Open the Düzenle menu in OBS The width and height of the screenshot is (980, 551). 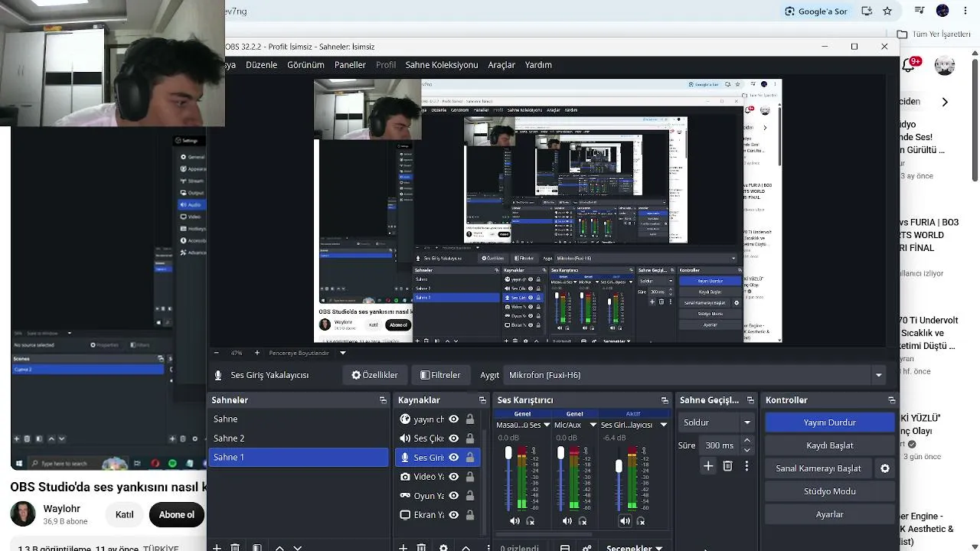tap(261, 65)
